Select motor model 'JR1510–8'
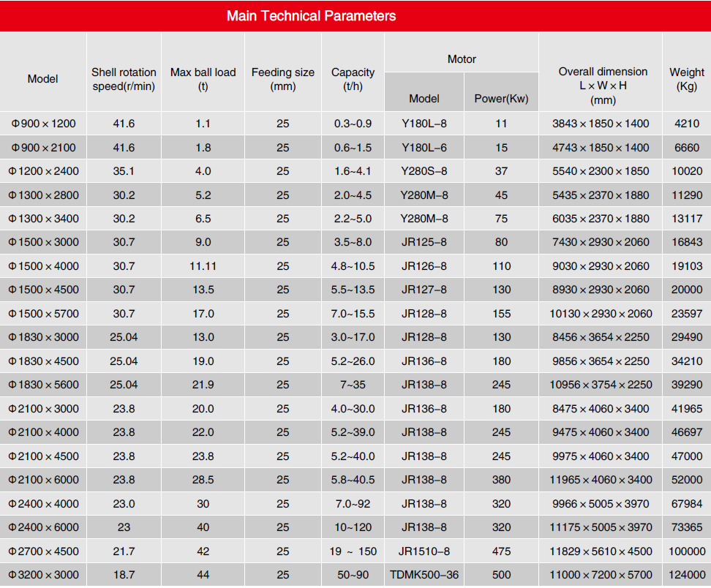This screenshot has width=711, height=588. (x=424, y=551)
